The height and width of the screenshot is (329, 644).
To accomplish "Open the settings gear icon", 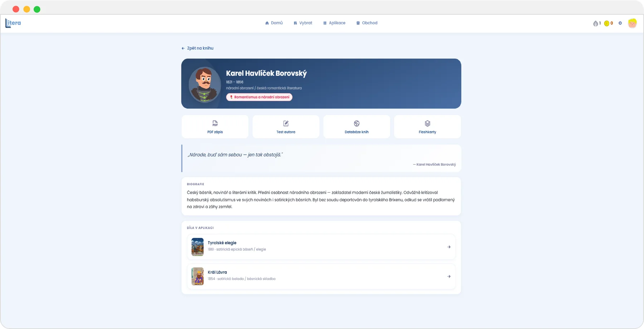I will tap(620, 23).
